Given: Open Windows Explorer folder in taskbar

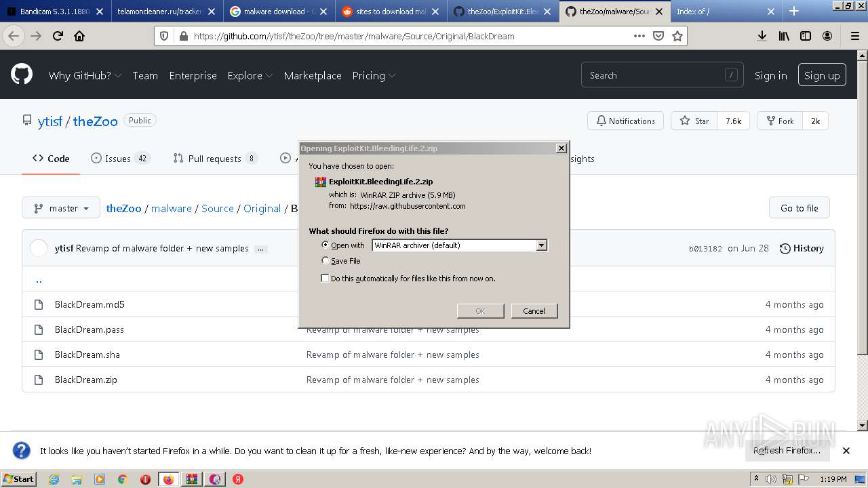Looking at the screenshot, I should click(x=77, y=479).
